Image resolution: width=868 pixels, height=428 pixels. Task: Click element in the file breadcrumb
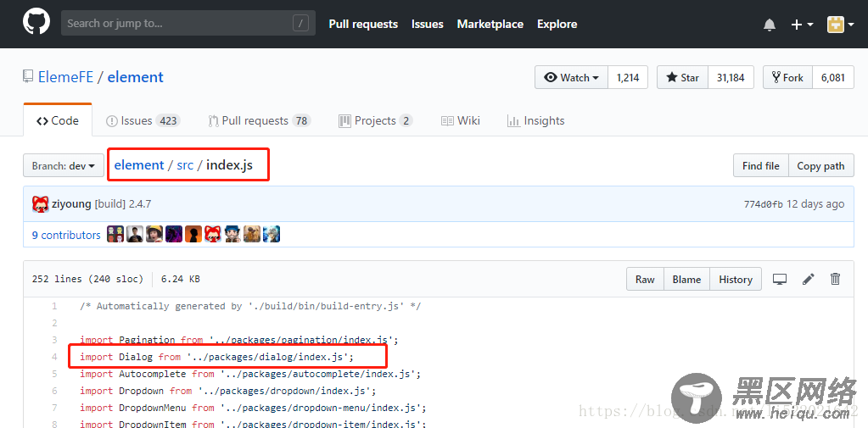coord(139,164)
